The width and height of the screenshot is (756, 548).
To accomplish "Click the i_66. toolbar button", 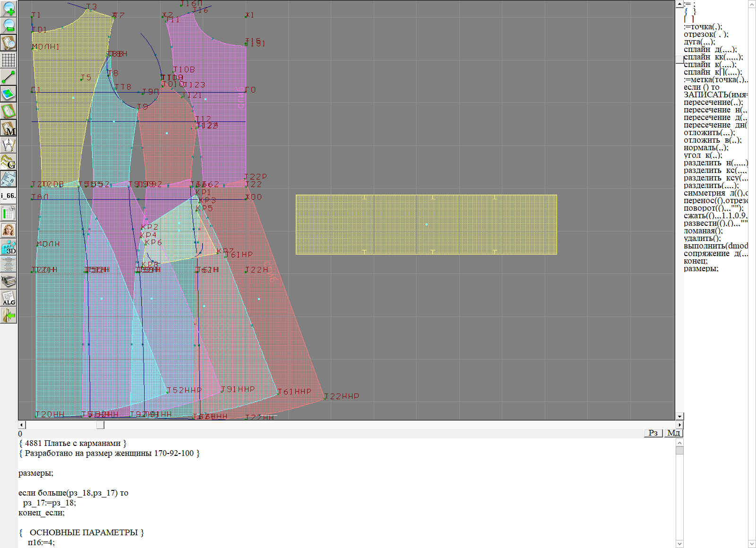I will 9,196.
